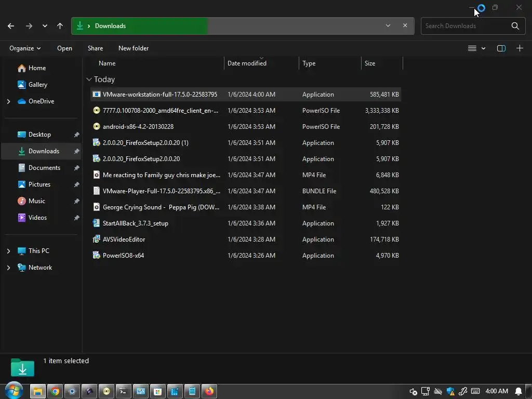Select OneDrive in the sidebar

click(x=41, y=101)
